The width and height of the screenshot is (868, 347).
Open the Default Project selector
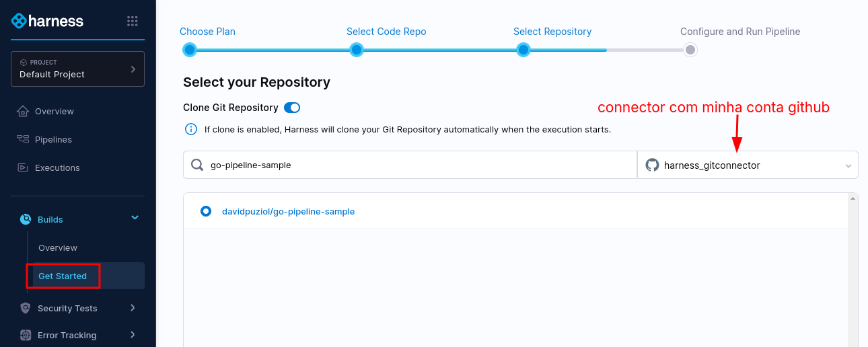(77, 69)
